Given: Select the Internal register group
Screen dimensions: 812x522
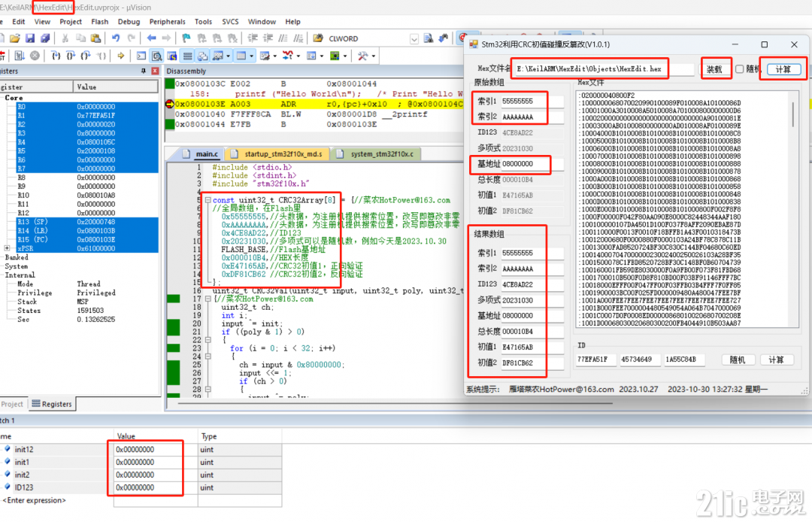Looking at the screenshot, I should (x=20, y=275).
